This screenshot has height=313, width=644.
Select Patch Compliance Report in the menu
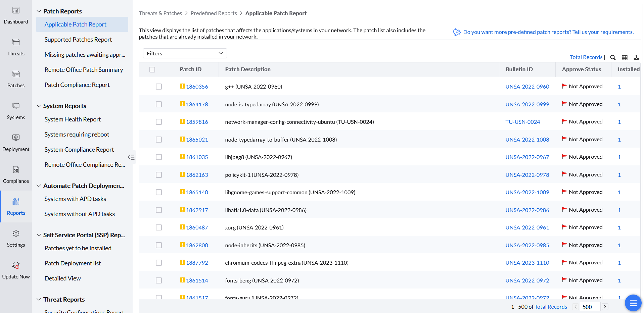[x=77, y=85]
